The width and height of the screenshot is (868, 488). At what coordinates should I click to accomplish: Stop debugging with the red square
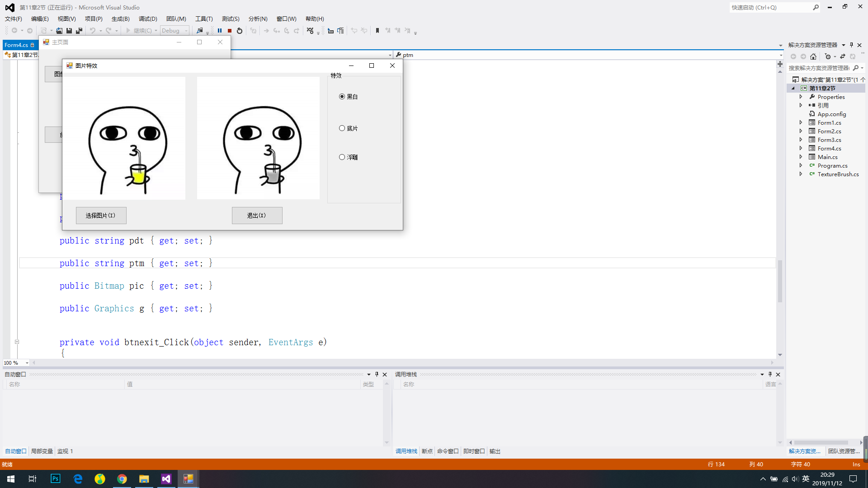pos(230,31)
